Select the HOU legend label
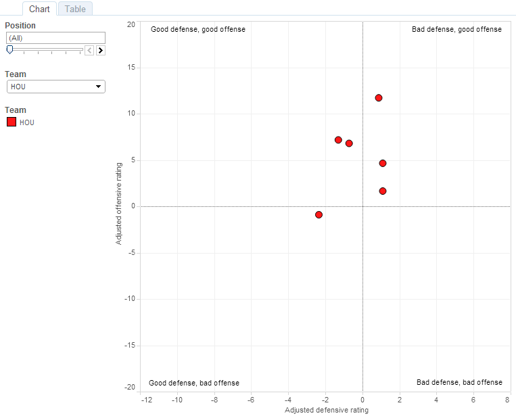 [27, 122]
